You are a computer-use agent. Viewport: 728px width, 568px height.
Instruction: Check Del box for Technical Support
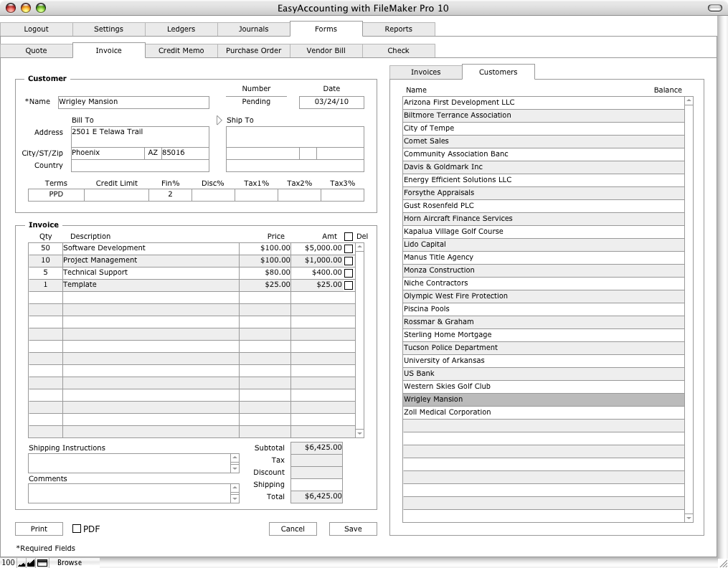tap(349, 273)
